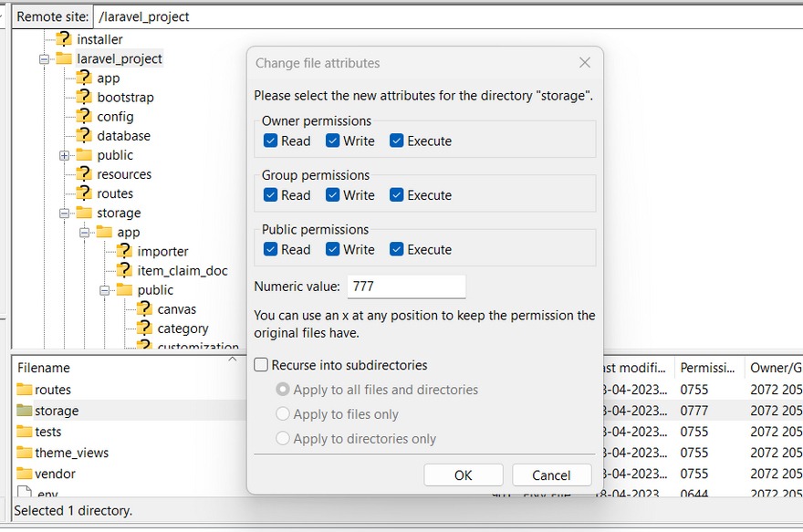Click the installer folder icon

[x=64, y=39]
